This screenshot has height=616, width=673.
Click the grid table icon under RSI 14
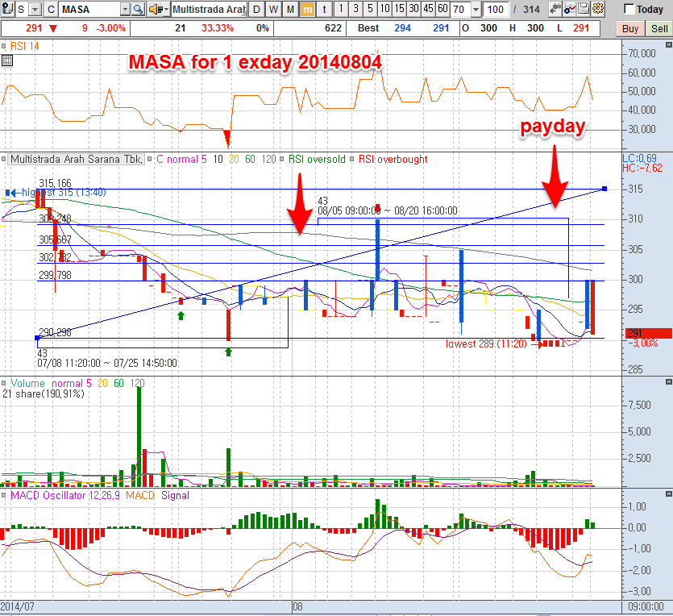[7, 60]
